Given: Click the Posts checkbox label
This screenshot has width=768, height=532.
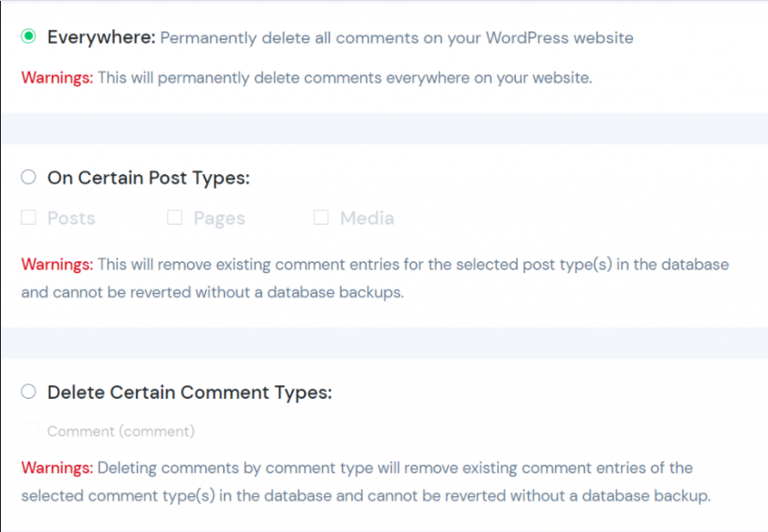Looking at the screenshot, I should [x=71, y=218].
